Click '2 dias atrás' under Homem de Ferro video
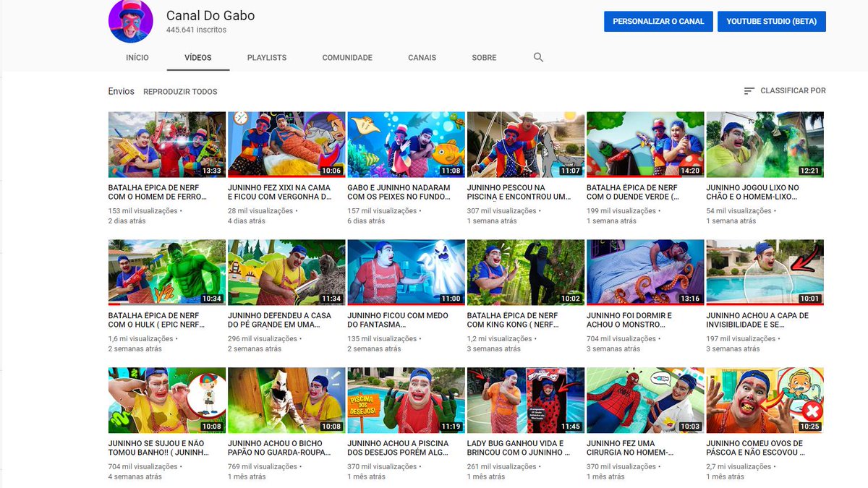 tap(127, 221)
